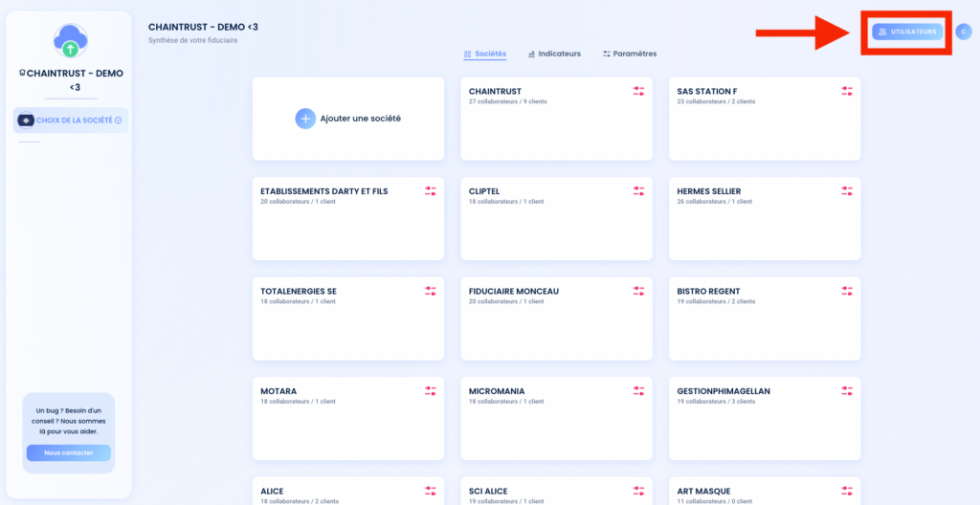Click settings icon on ART MASQUE card

846,492
